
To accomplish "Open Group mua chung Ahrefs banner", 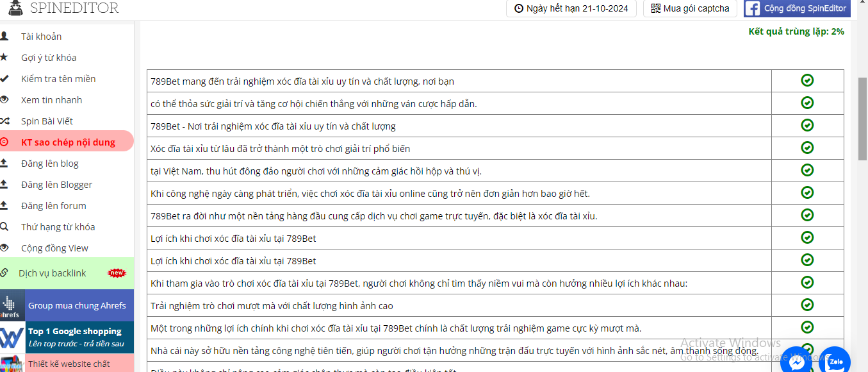I will [67, 305].
